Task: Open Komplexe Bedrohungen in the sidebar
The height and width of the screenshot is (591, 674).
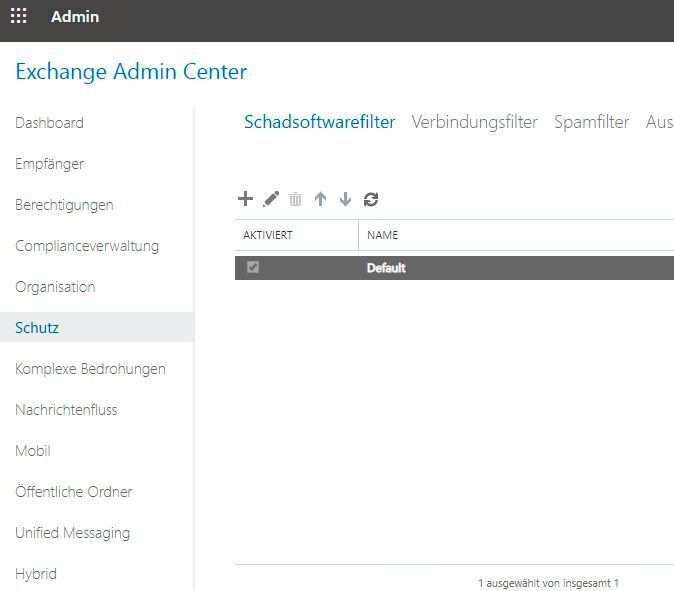Action: [x=90, y=369]
